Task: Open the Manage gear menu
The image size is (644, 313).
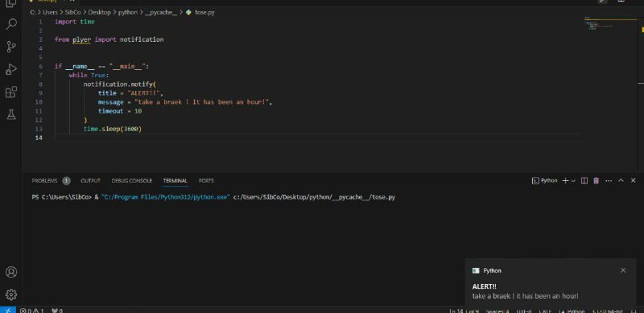Action: coord(11,294)
